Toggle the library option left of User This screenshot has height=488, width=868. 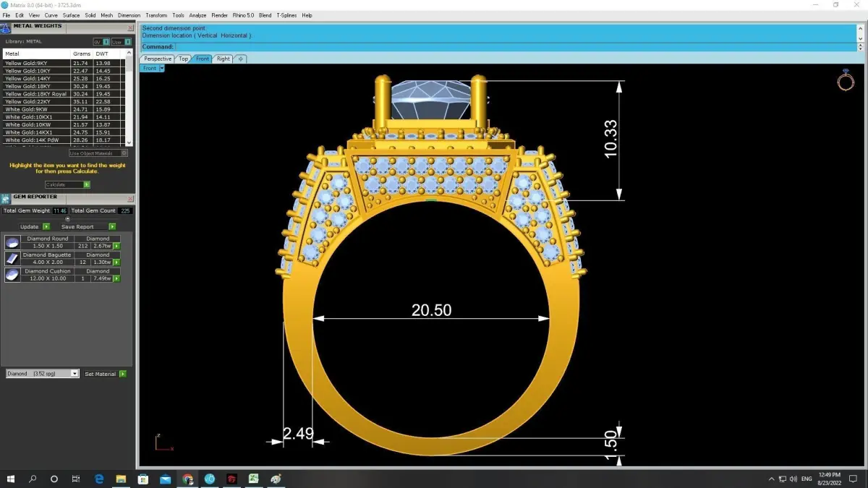click(x=101, y=42)
